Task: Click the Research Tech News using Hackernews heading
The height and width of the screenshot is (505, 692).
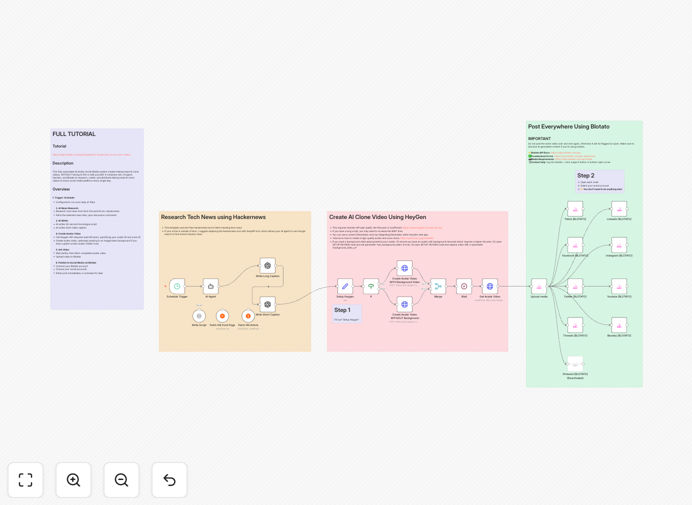Action: [x=213, y=217]
